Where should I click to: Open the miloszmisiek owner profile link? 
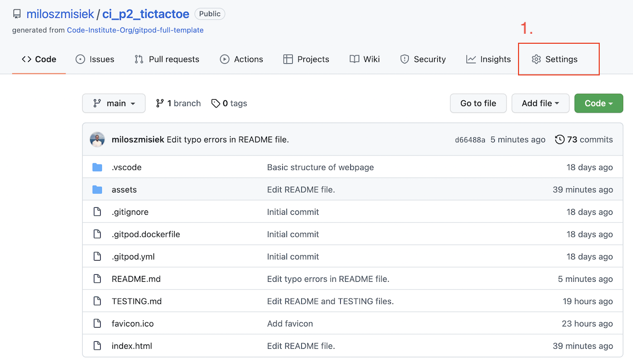tap(60, 14)
